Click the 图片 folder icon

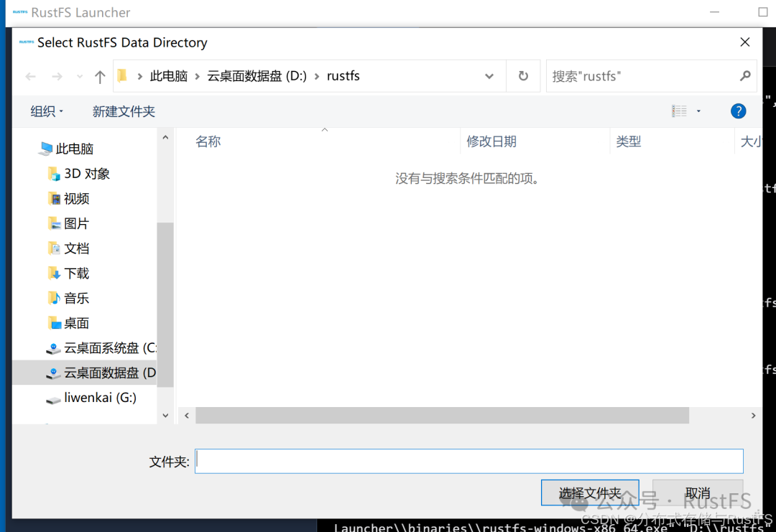tap(54, 223)
